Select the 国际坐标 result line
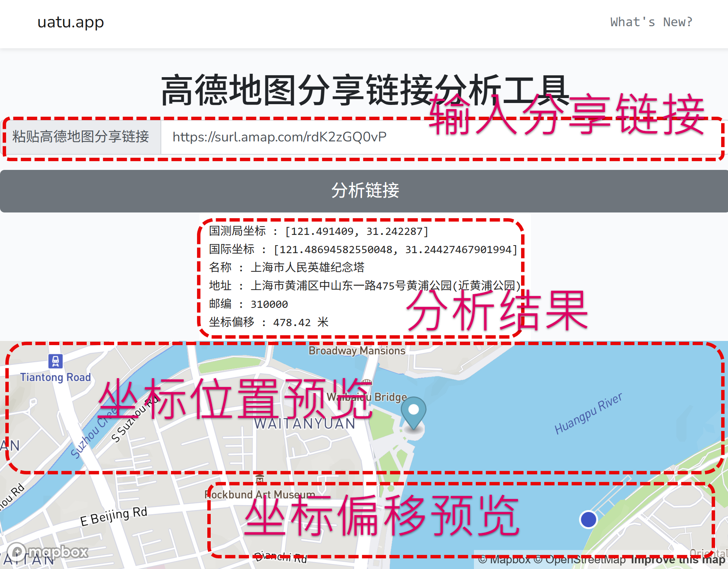 coord(363,249)
